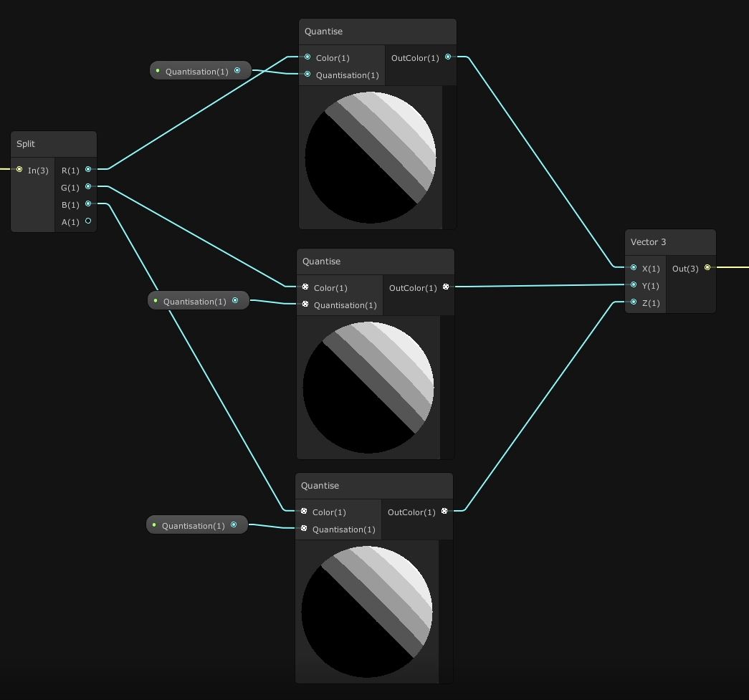The image size is (749, 700).
Task: Click Color(1) input port of the topmost Quantise node
Action: 307,57
